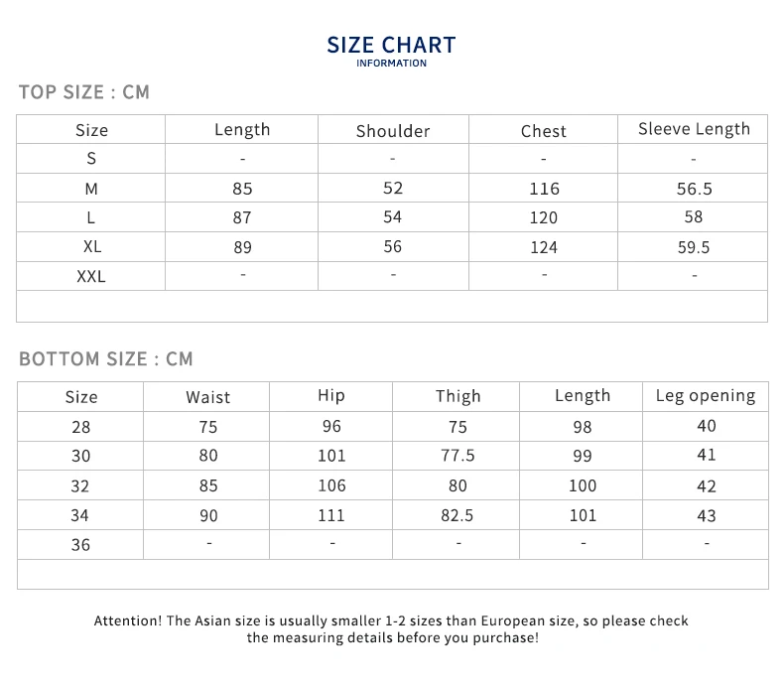The image size is (784, 688).
Task: Click hip value 111
Action: tap(331, 515)
